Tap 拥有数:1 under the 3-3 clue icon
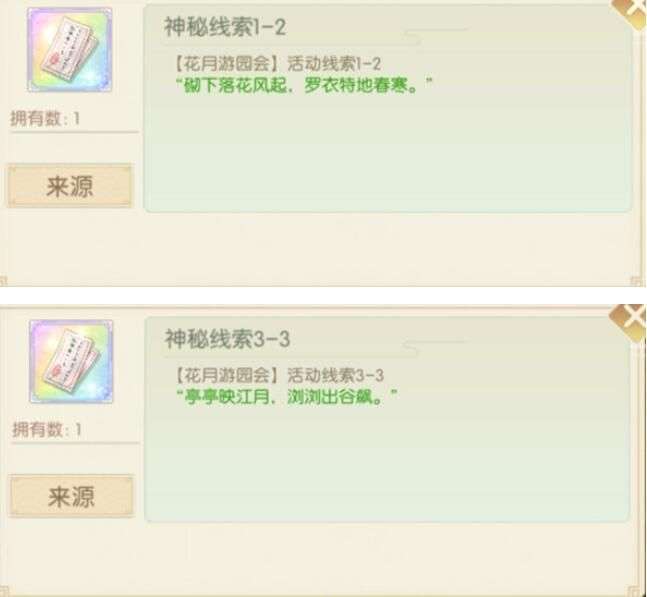The image size is (647, 597). 47,430
